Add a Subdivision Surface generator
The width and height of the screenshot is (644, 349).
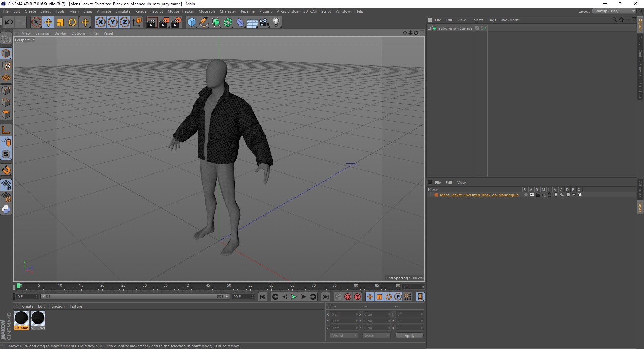tap(216, 22)
